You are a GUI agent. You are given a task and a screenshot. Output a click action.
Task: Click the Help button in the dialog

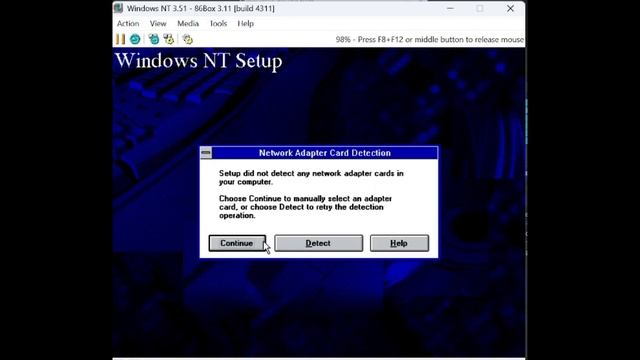pos(399,243)
